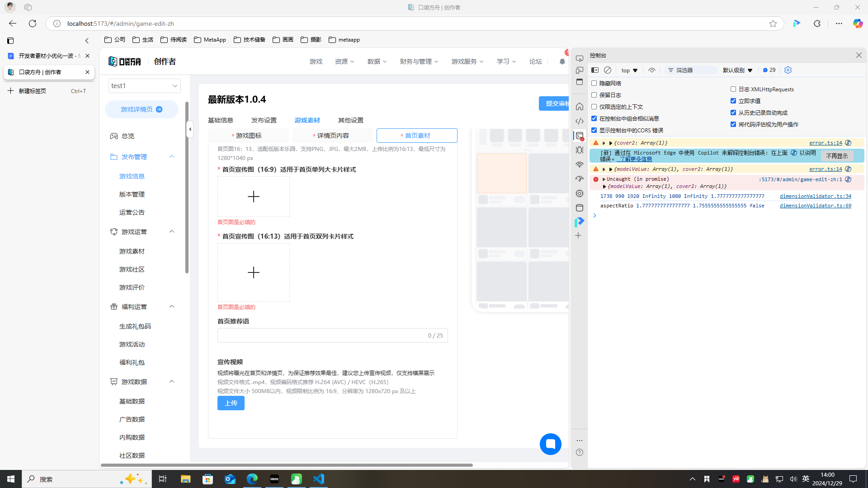Open the blue chat support bubble
This screenshot has height=488, width=868.
click(x=550, y=444)
